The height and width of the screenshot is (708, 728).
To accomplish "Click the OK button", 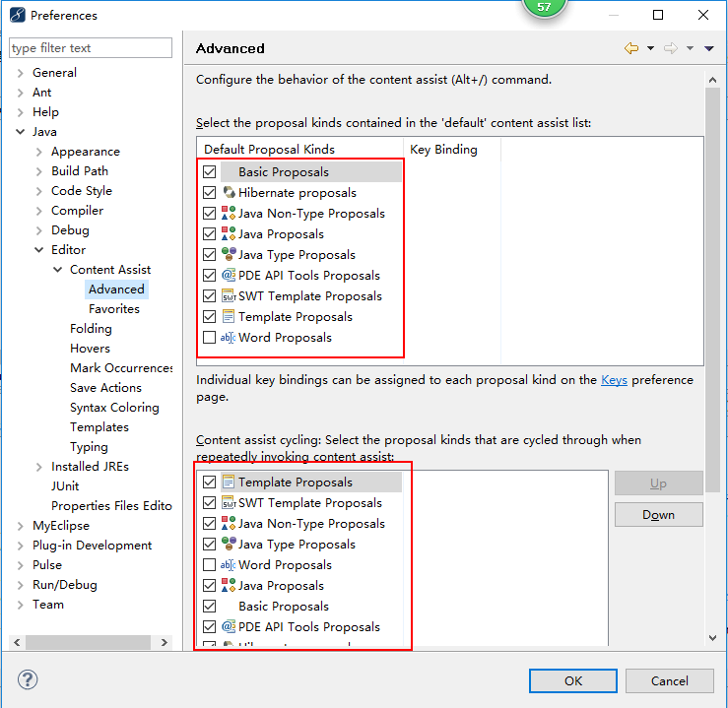I will [573, 680].
